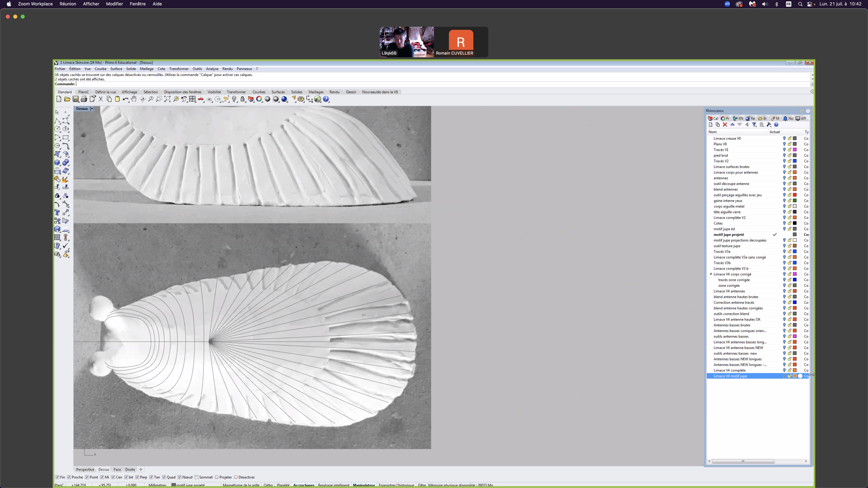This screenshot has width=868, height=488.
Task: Delete layer with red X icon
Action: (725, 125)
